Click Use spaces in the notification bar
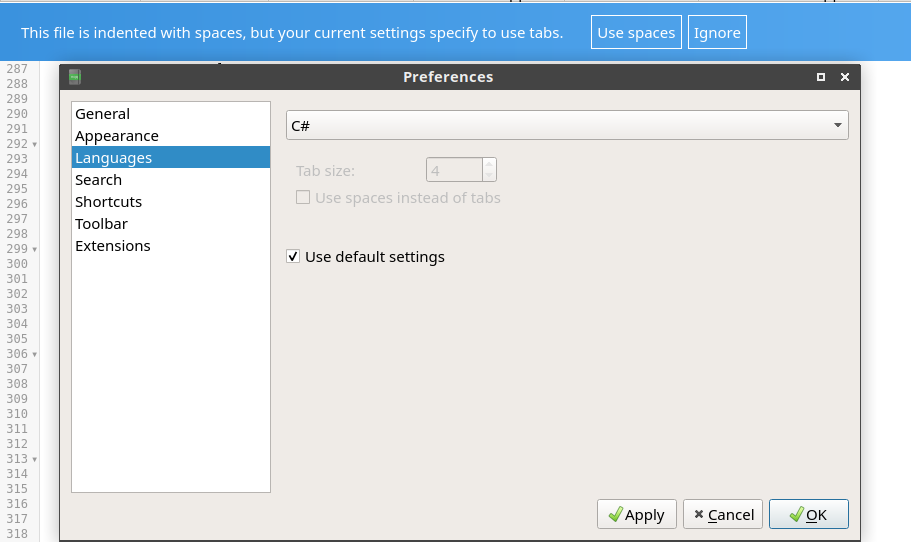The width and height of the screenshot is (911, 542). (x=636, y=33)
